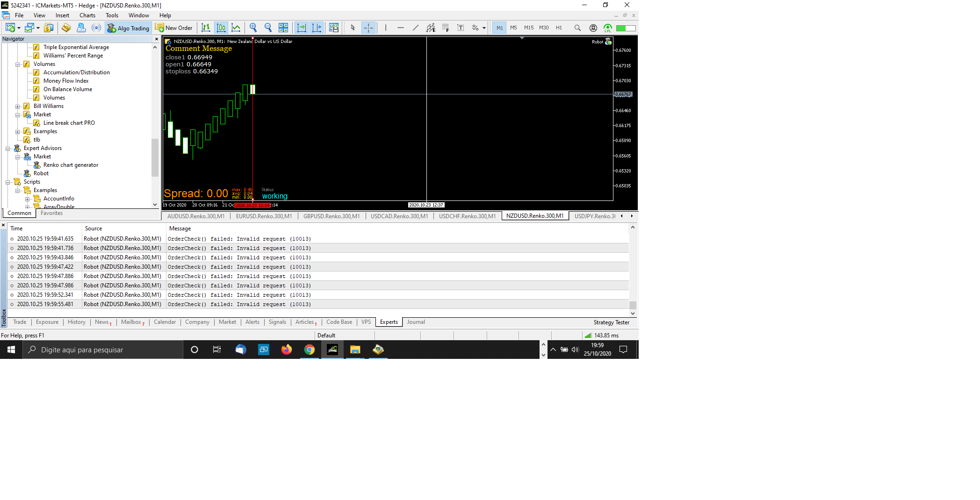The height and width of the screenshot is (500, 980).
Task: Expand the Bill Williams folder
Action: click(x=17, y=107)
